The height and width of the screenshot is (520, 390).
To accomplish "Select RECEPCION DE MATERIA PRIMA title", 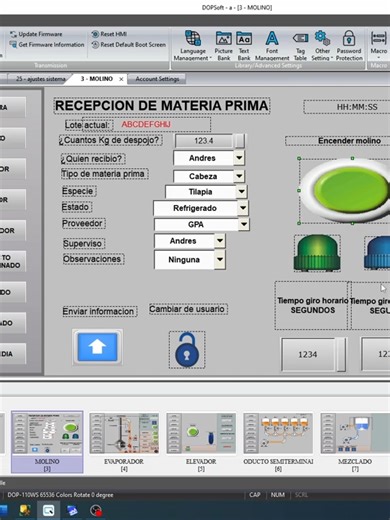I will coord(162,106).
